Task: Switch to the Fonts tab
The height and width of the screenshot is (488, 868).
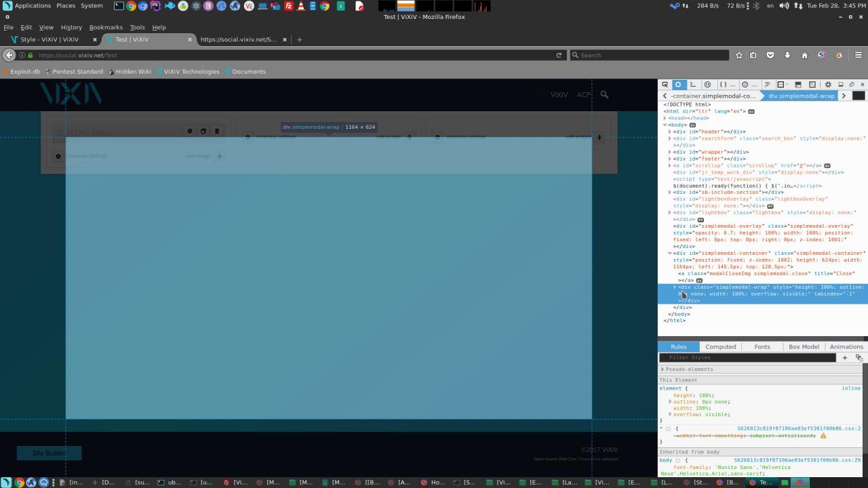Action: click(x=762, y=347)
